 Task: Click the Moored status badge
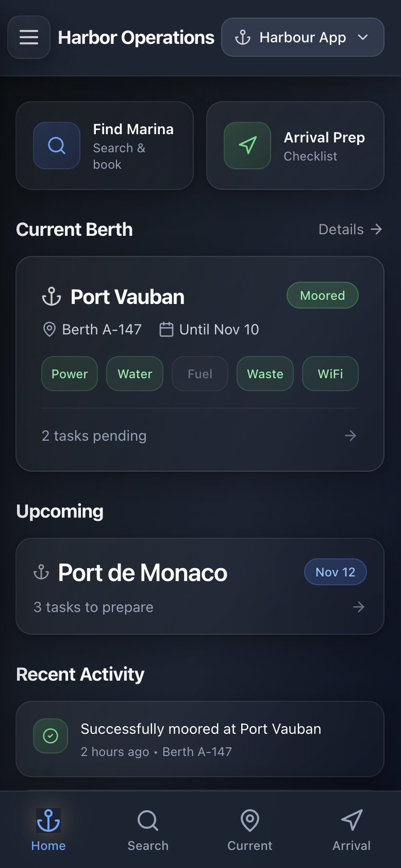323,295
